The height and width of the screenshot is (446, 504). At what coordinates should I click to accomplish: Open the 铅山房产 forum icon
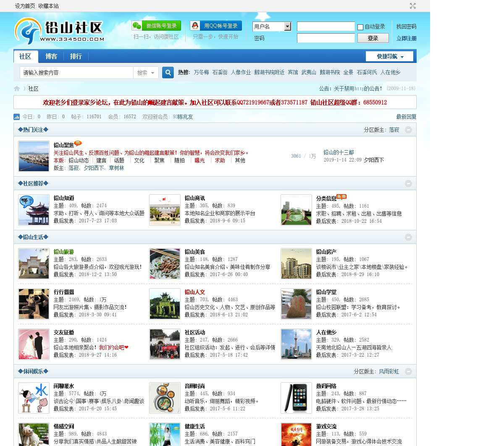click(296, 263)
